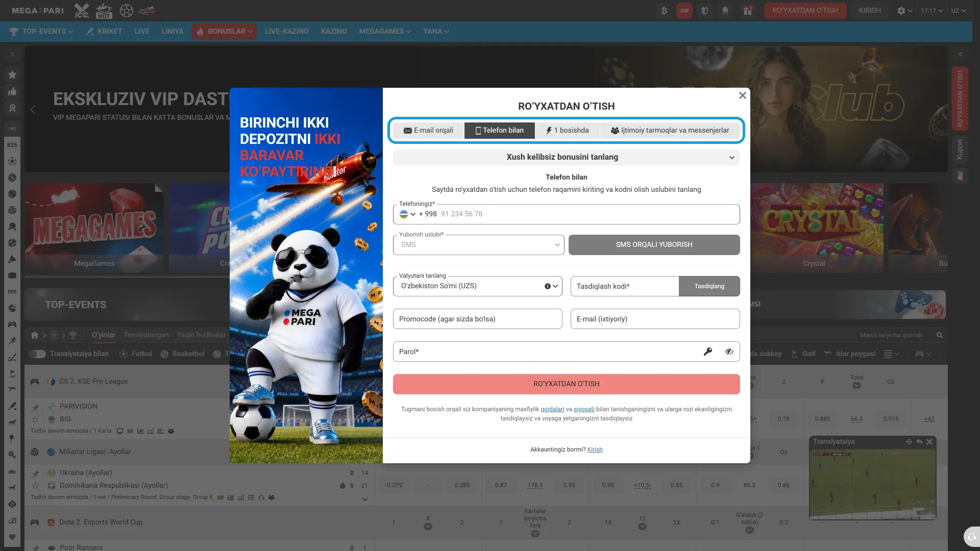Toggle the Translyatsiya bilan switch
The height and width of the screenshot is (551, 980).
click(x=37, y=354)
